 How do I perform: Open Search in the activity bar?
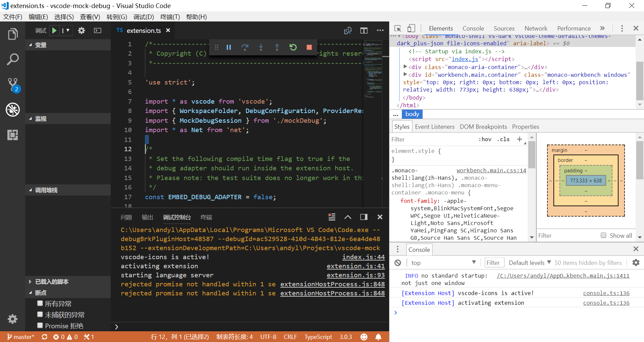(13, 59)
